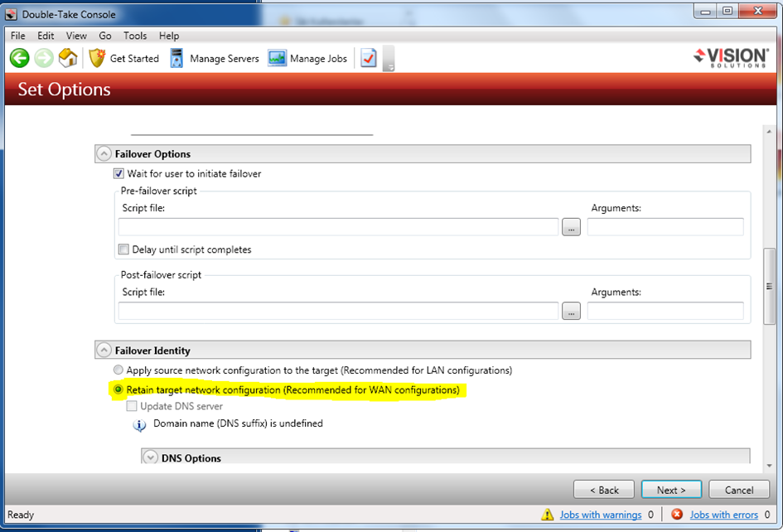The width and height of the screenshot is (783, 532).
Task: Open the Edit menu
Action: 46,36
